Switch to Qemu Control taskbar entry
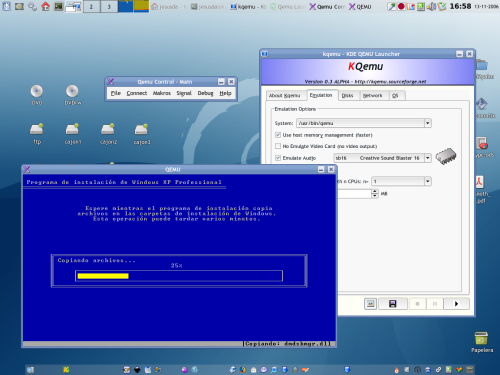Screen dimensions: 500x375 pyautogui.click(x=327, y=7)
